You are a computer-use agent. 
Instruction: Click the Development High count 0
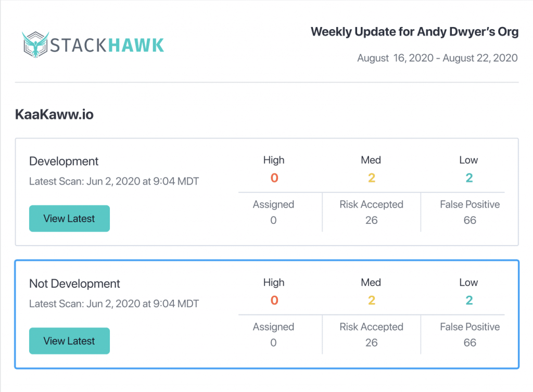[x=274, y=178]
